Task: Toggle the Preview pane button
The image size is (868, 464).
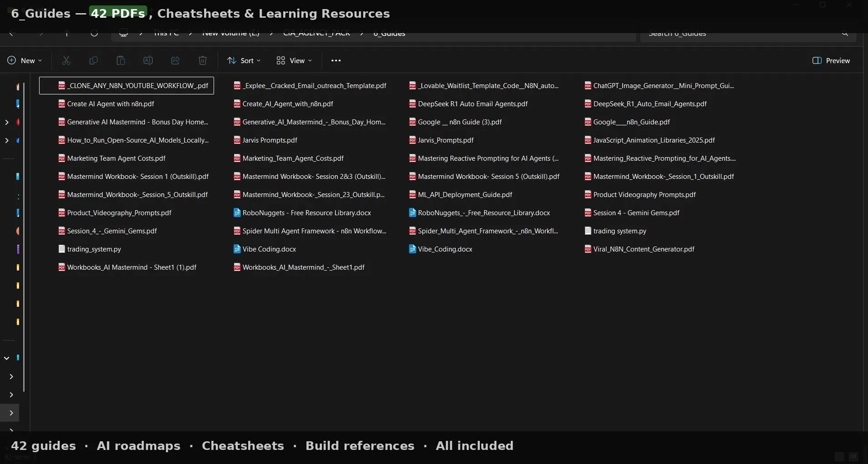Action: click(831, 60)
